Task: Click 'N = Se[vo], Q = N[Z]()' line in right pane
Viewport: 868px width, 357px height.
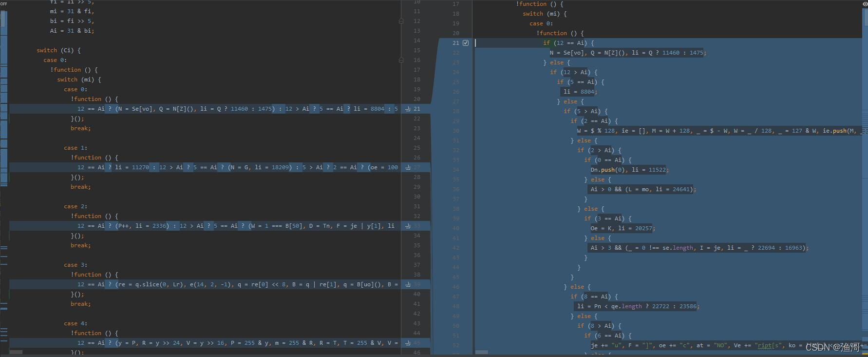Action: [628, 53]
